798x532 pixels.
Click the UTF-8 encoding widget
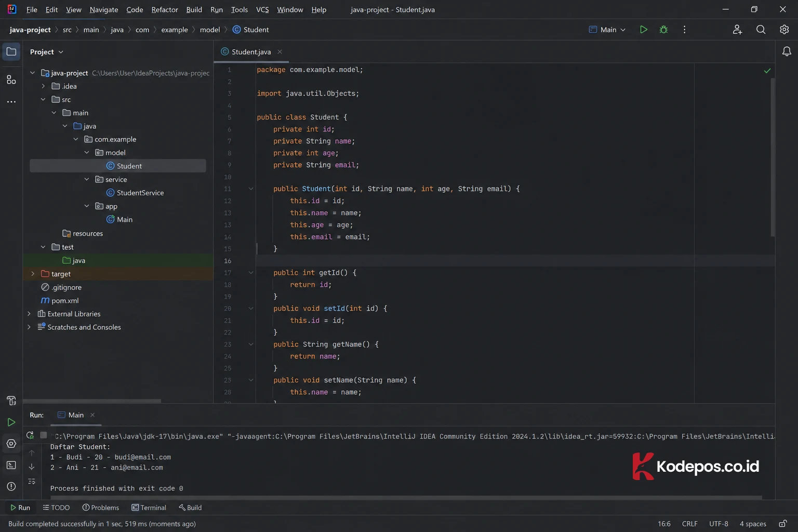719,524
